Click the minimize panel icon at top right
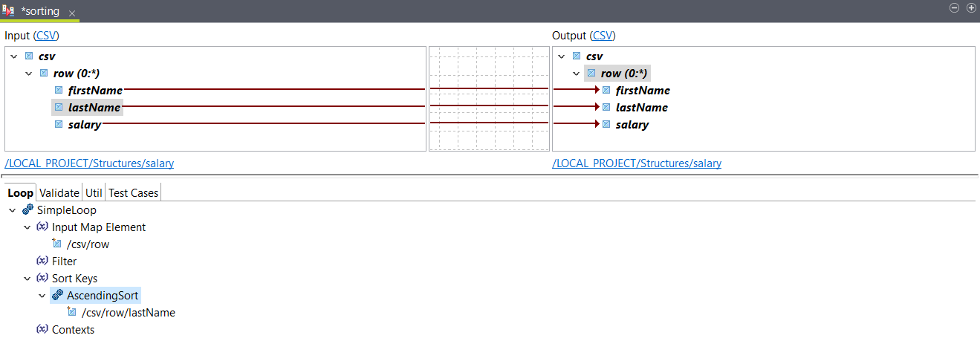980x341 pixels. tap(955, 7)
